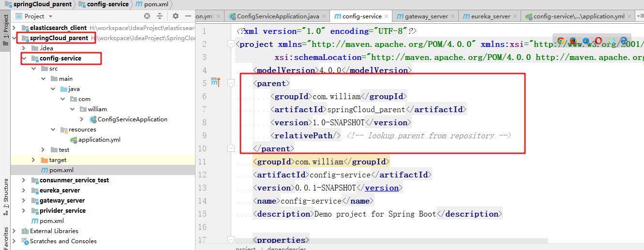This screenshot has width=644, height=250.
Task: Close the application.yml editor tab
Action: pos(630,16)
